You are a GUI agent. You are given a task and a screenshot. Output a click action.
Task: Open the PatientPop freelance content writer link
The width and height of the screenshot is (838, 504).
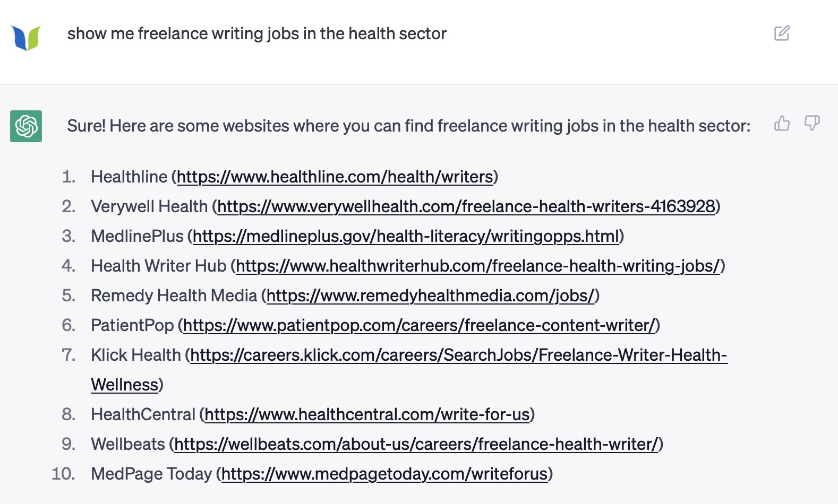point(419,325)
